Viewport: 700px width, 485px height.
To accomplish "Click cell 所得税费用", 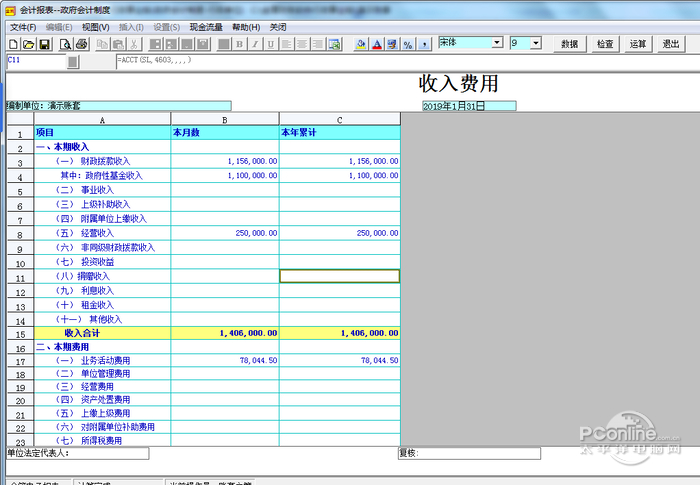I will (102, 440).
